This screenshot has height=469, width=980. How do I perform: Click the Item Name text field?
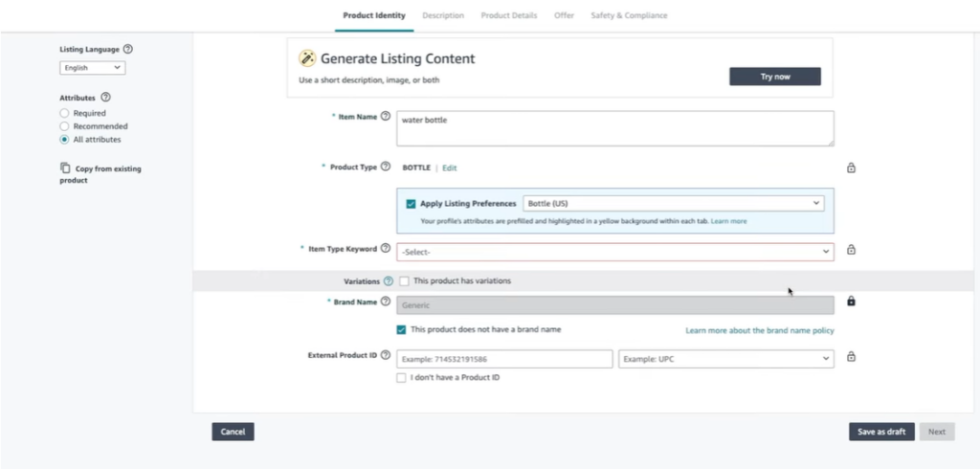pyautogui.click(x=615, y=129)
